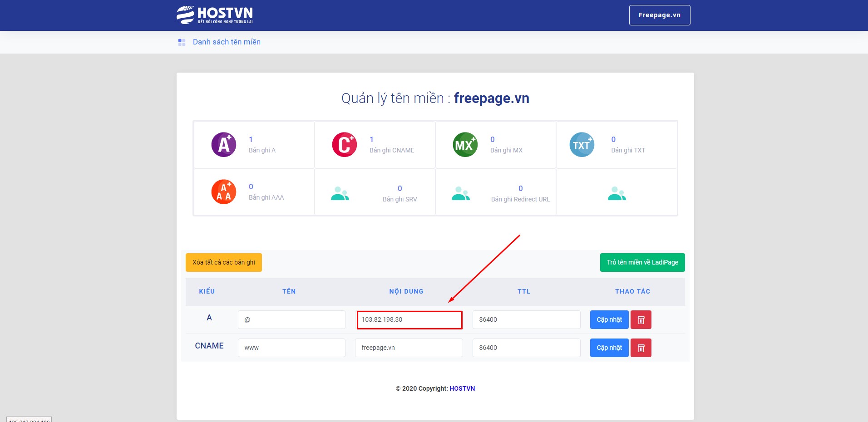This screenshot has height=422, width=868.
Task: Select the Bản ghi CNAME label
Action: coord(392,150)
